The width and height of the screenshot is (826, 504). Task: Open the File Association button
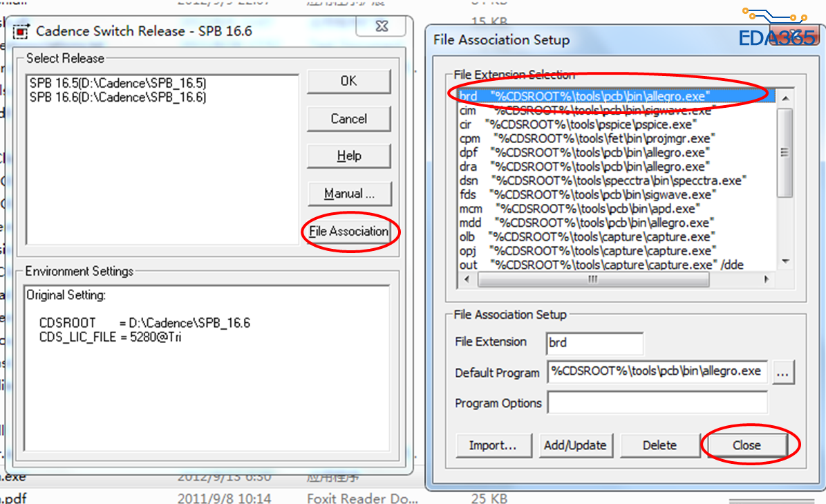(x=349, y=231)
